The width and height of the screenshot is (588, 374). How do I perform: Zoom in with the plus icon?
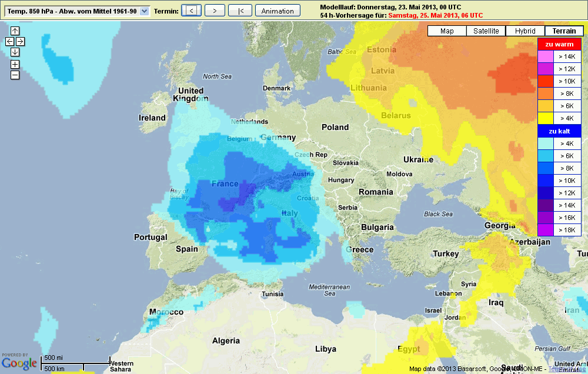point(15,65)
